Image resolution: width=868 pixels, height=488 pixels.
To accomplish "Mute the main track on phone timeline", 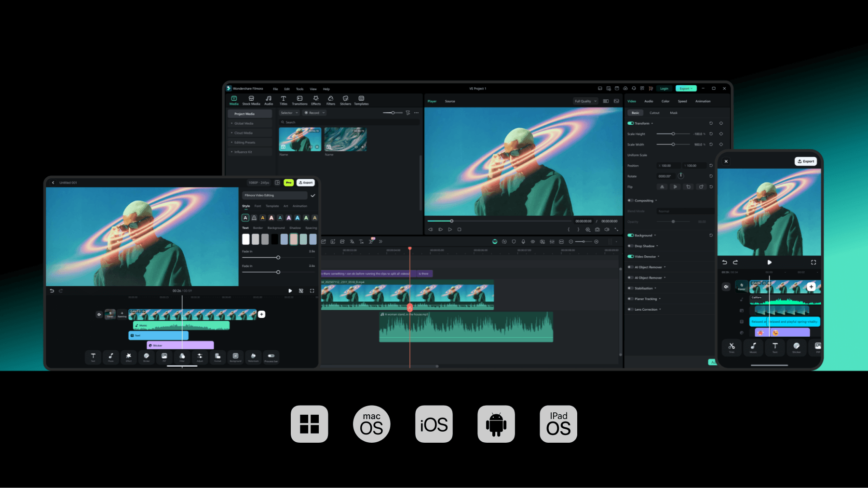I will (726, 287).
